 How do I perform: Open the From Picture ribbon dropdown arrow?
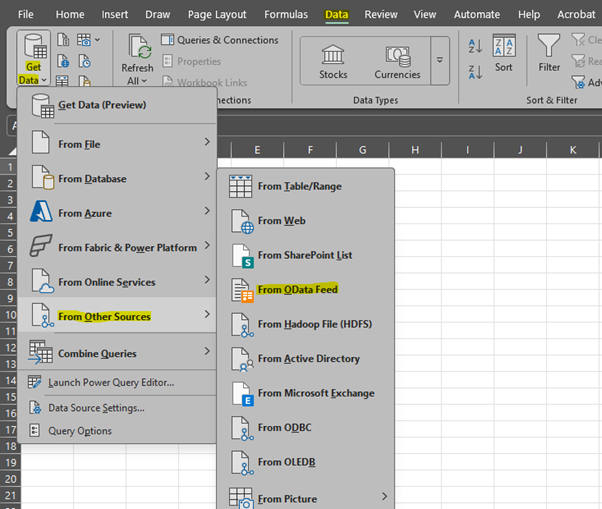coord(98,40)
